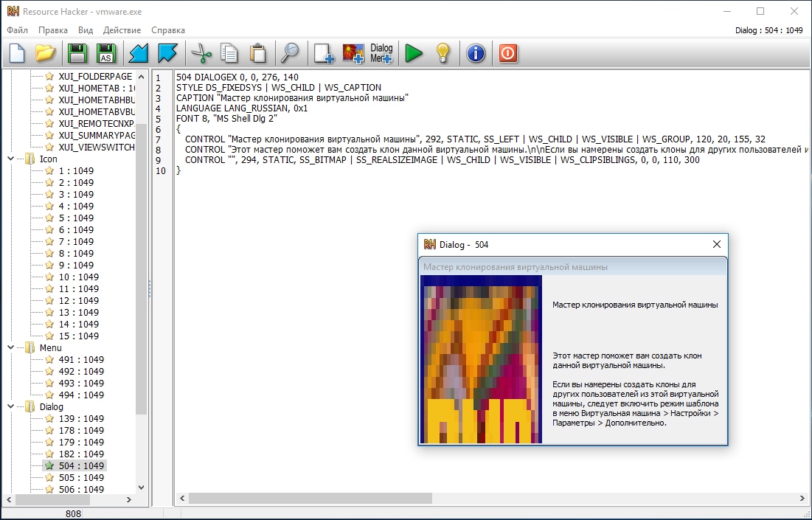Open the Файл menu

(x=18, y=30)
